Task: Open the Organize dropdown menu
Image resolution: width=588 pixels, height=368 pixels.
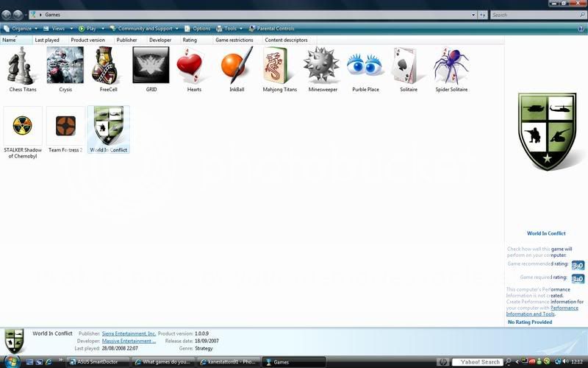Action: pyautogui.click(x=21, y=29)
